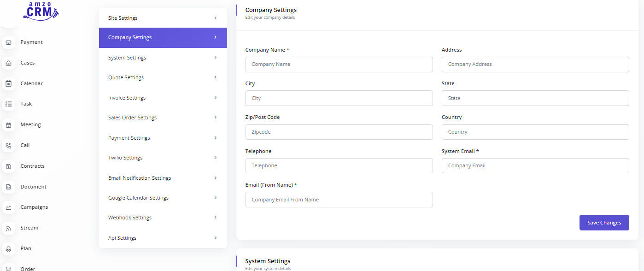Select Meeting in the sidebar

pyautogui.click(x=30, y=124)
